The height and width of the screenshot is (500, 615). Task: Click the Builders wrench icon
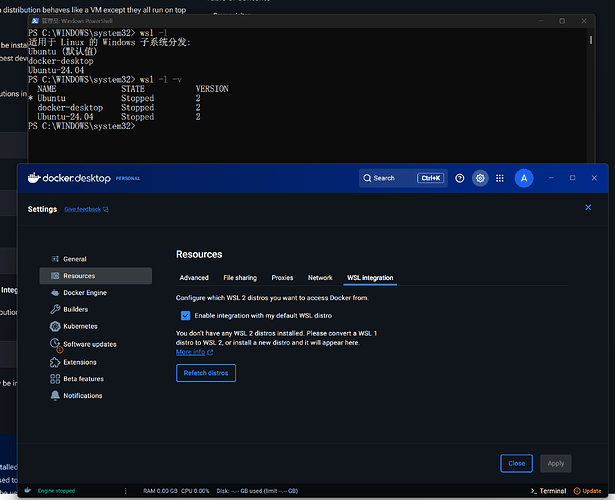55,309
